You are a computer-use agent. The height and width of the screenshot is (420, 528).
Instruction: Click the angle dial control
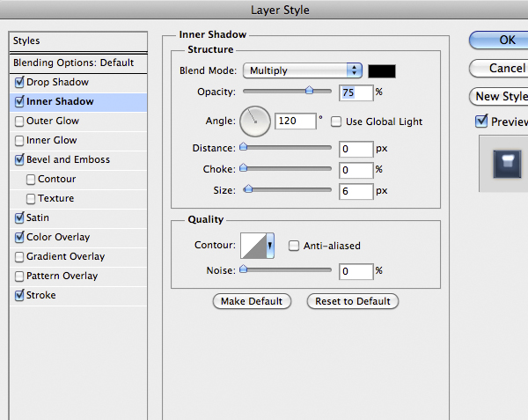pyautogui.click(x=256, y=121)
